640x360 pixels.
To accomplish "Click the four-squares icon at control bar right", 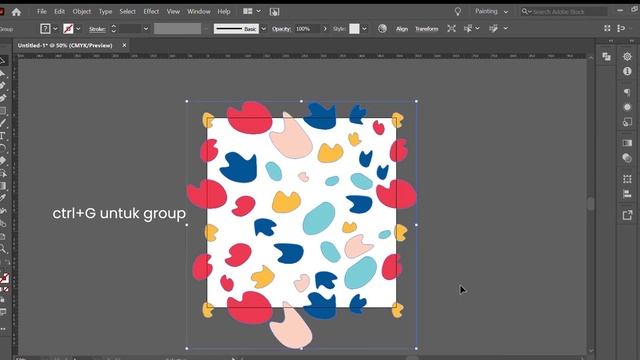I will 607,28.
